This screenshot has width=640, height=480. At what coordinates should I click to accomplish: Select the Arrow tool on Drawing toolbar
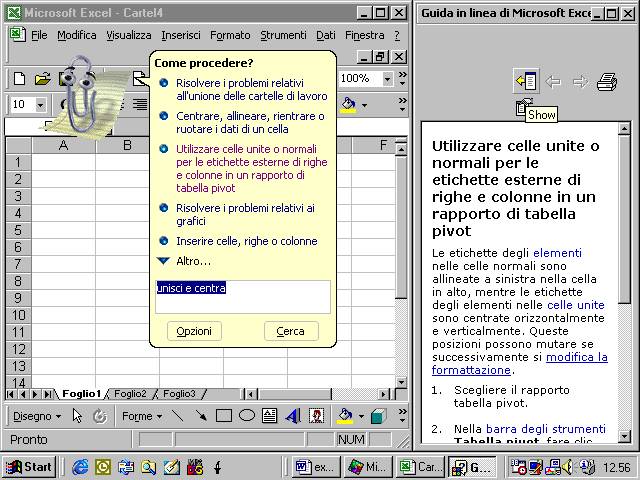click(x=200, y=416)
